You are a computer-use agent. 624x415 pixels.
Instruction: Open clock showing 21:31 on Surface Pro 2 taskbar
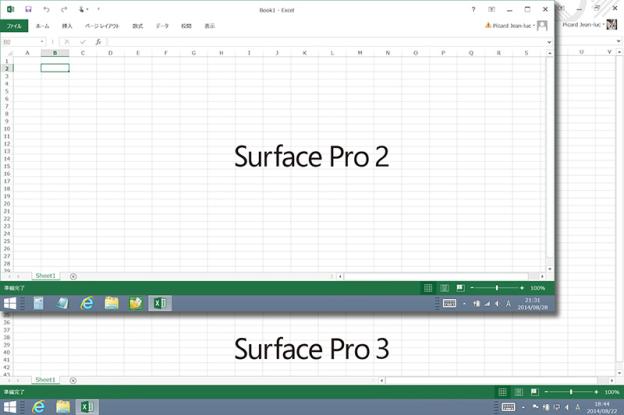[532, 304]
